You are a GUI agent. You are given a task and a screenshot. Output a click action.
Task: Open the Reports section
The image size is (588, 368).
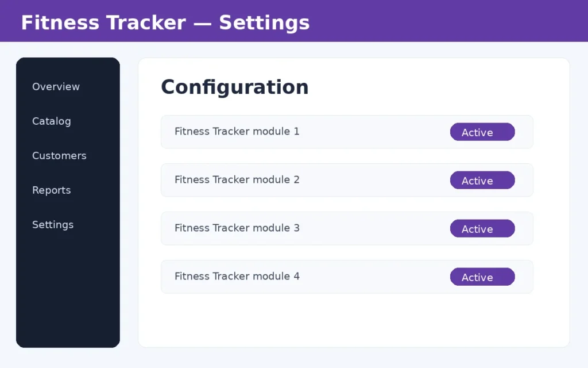[51, 190]
